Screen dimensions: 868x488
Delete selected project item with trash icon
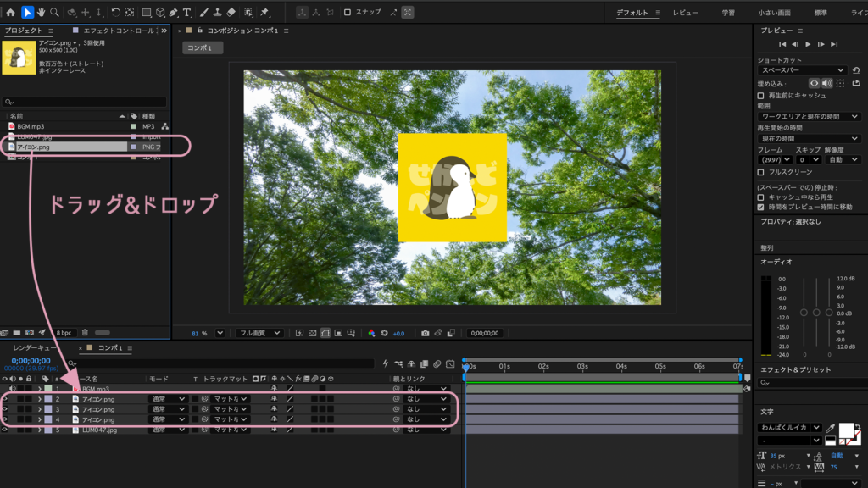[85, 332]
